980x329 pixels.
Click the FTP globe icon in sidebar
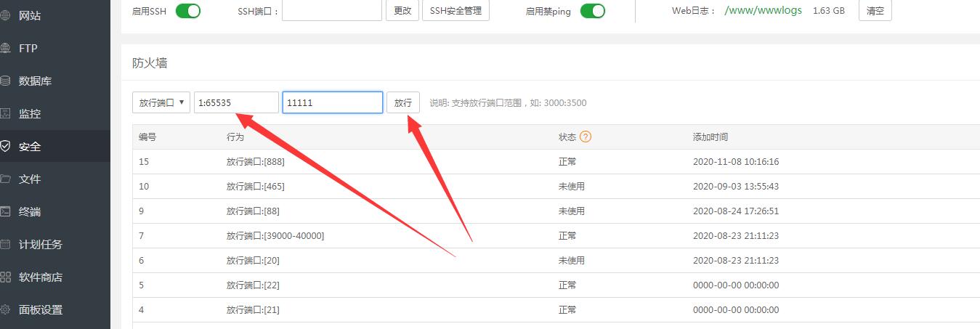pyautogui.click(x=5, y=48)
